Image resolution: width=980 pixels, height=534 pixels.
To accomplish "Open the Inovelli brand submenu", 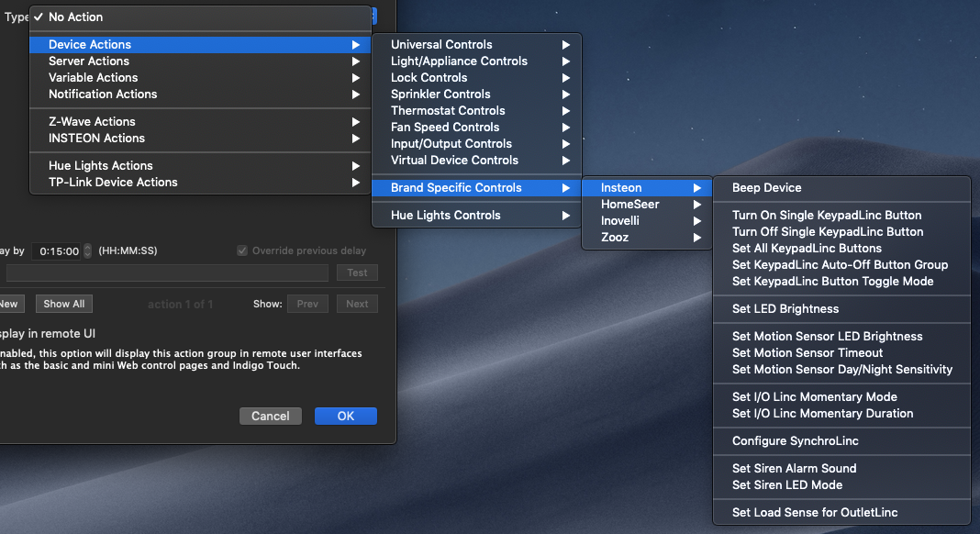I will [x=647, y=221].
